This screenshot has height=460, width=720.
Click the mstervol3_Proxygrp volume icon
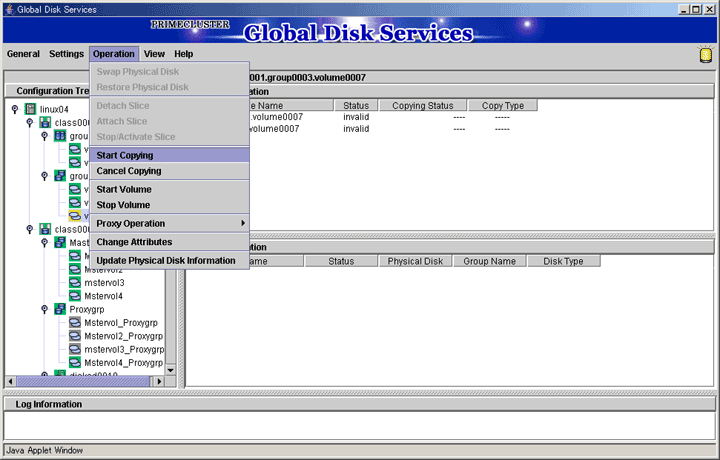tap(75, 349)
